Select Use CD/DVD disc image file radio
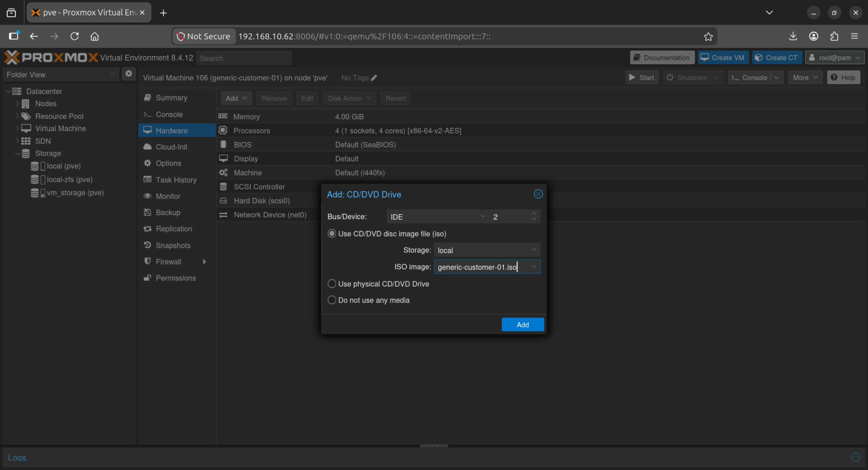Screen dimensions: 868x470 [331, 234]
